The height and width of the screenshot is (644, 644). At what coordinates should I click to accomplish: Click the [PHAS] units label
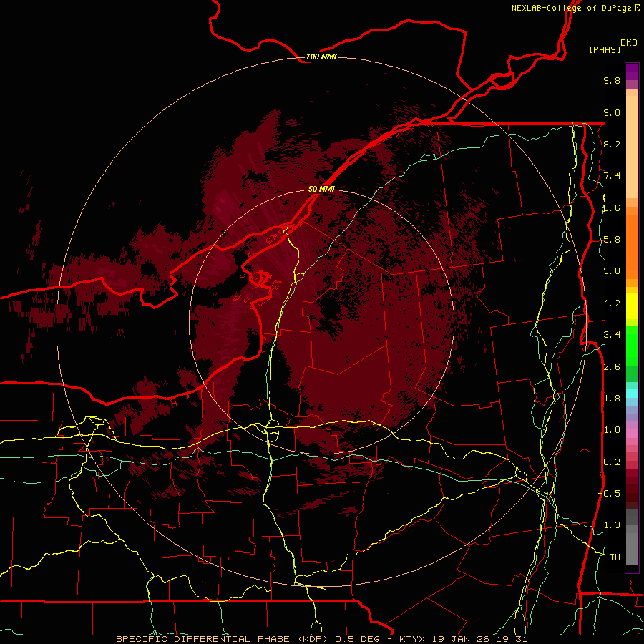point(605,49)
